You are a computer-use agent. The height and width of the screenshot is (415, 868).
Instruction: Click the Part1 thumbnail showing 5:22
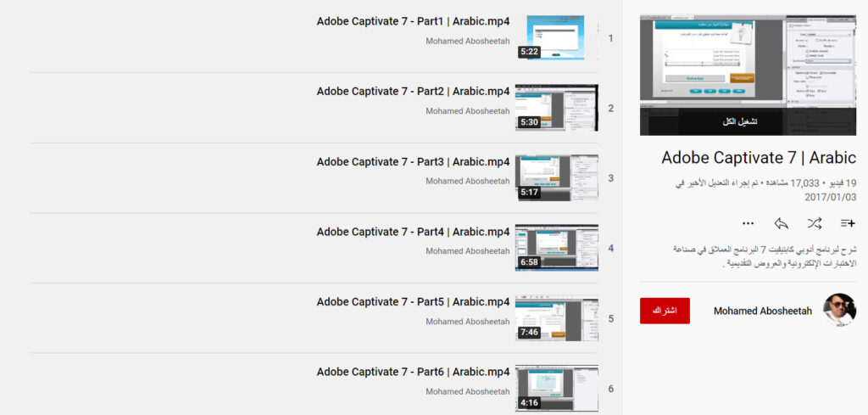(x=556, y=37)
